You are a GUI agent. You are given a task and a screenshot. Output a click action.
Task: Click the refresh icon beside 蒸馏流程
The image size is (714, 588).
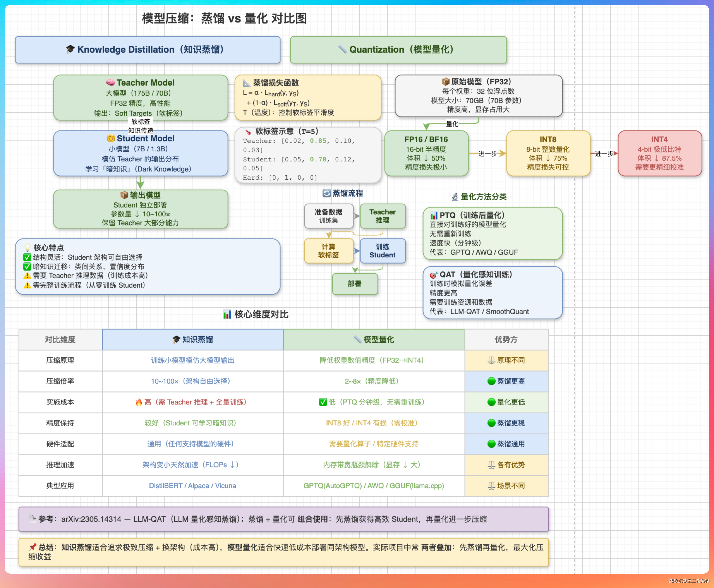coord(327,193)
